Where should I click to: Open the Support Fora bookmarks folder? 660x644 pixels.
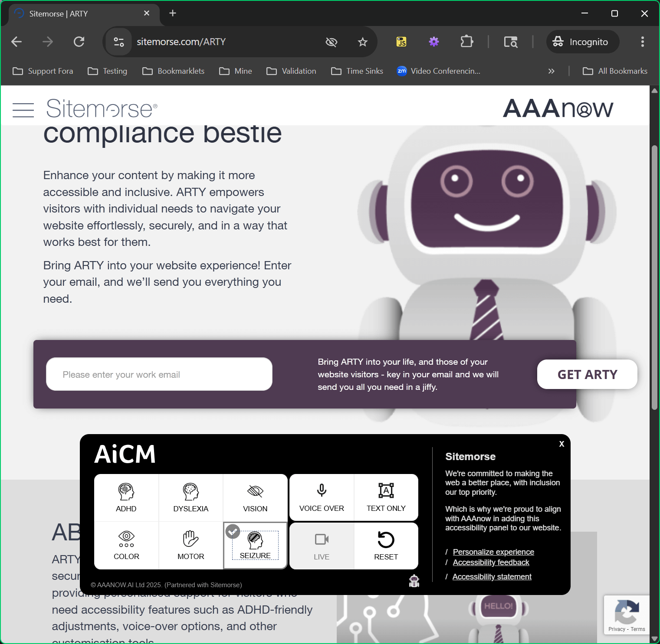[x=43, y=71]
